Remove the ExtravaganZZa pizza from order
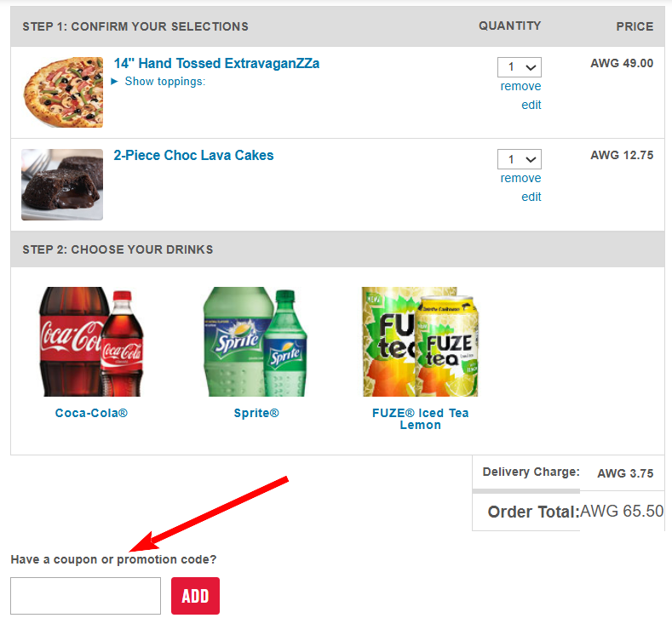The width and height of the screenshot is (672, 641). click(520, 86)
